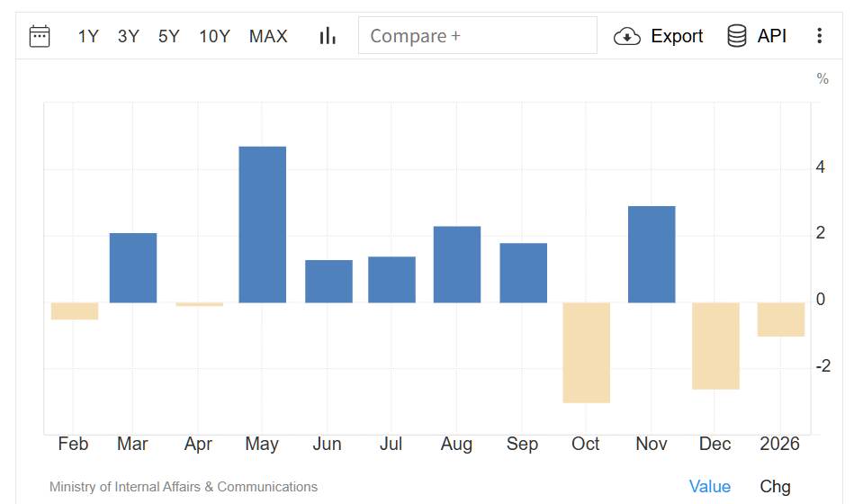Click the negative October bar
The width and height of the screenshot is (854, 504).
(x=587, y=352)
